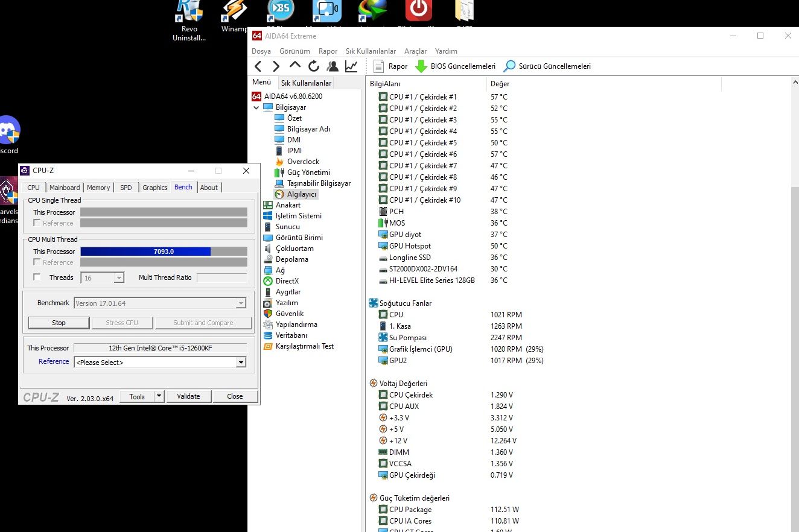Open the Veritabanı category
799x532 pixels.
285,335
